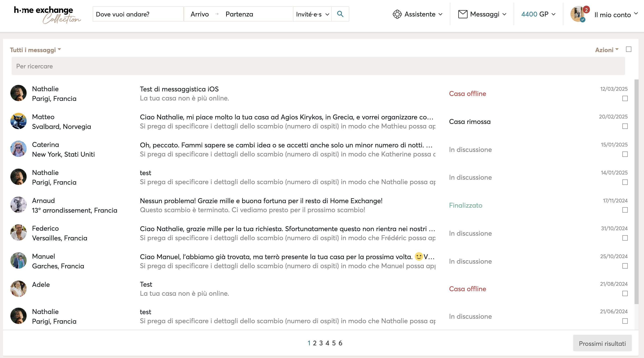This screenshot has width=644, height=358.
Task: Click the Assistente lifebuoy icon
Action: (x=397, y=14)
